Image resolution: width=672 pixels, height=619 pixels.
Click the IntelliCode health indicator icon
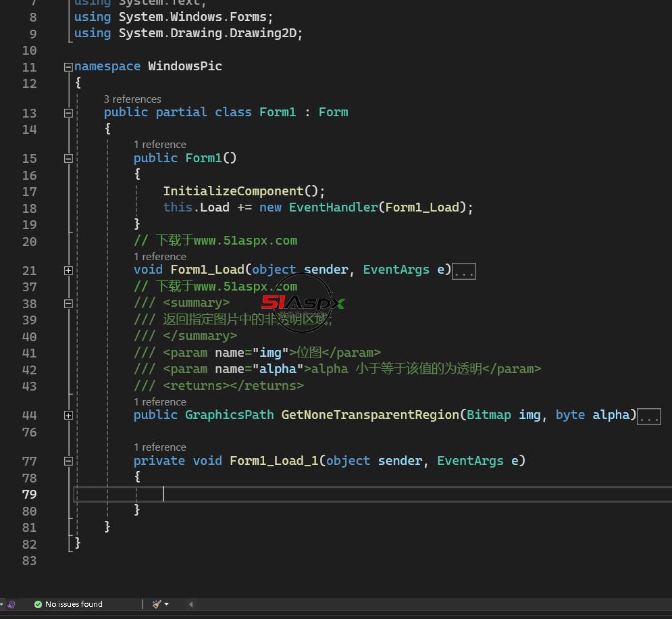(x=11, y=604)
